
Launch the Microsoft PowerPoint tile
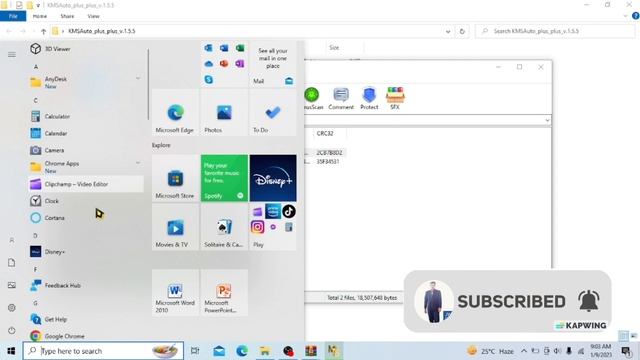(224, 293)
